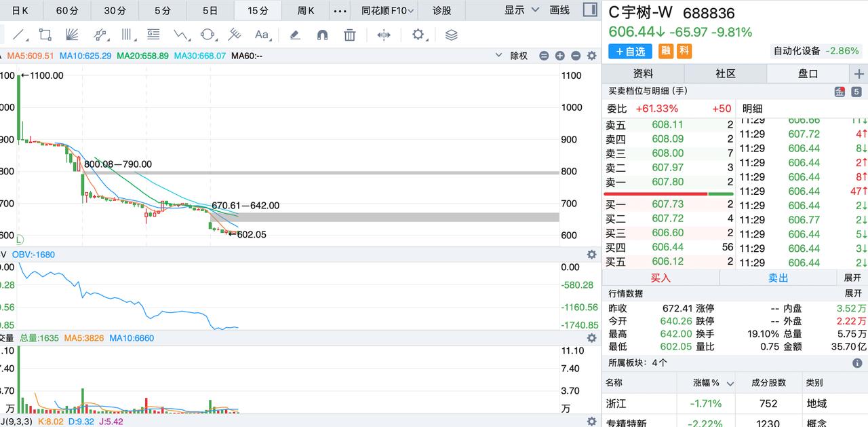Click the buy-sell ratio red-green bar
868x427 pixels.
(x=669, y=193)
